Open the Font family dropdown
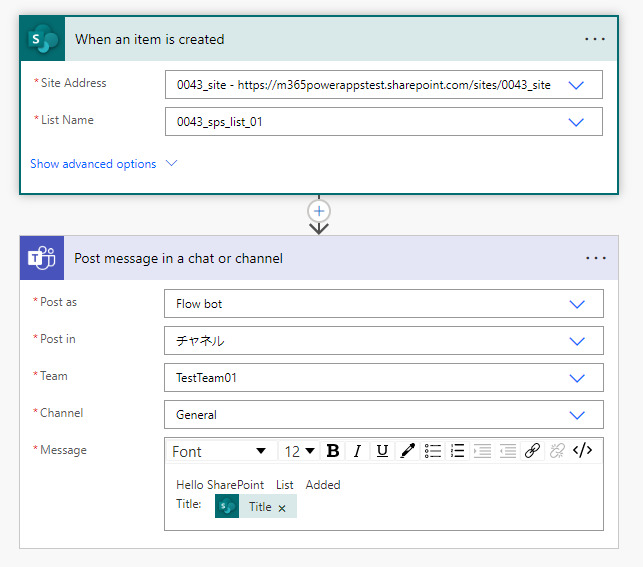This screenshot has width=643, height=567. (x=220, y=451)
